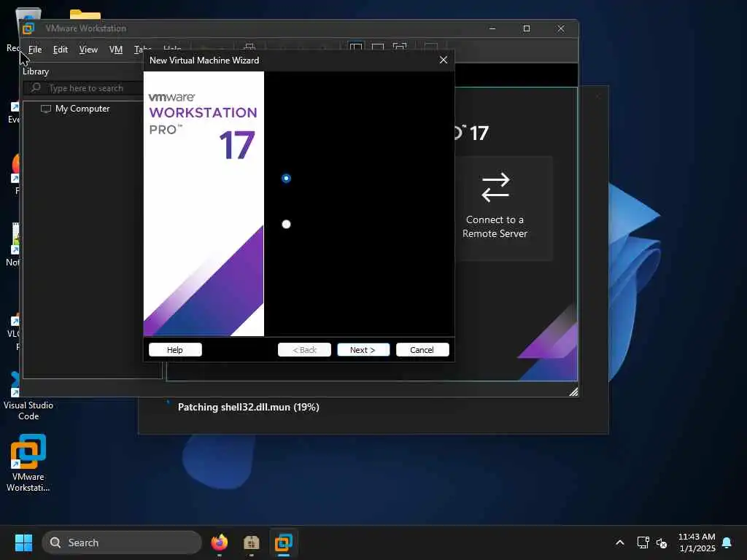Click the taskbar Search box
The height and width of the screenshot is (560, 747).
pos(122,542)
